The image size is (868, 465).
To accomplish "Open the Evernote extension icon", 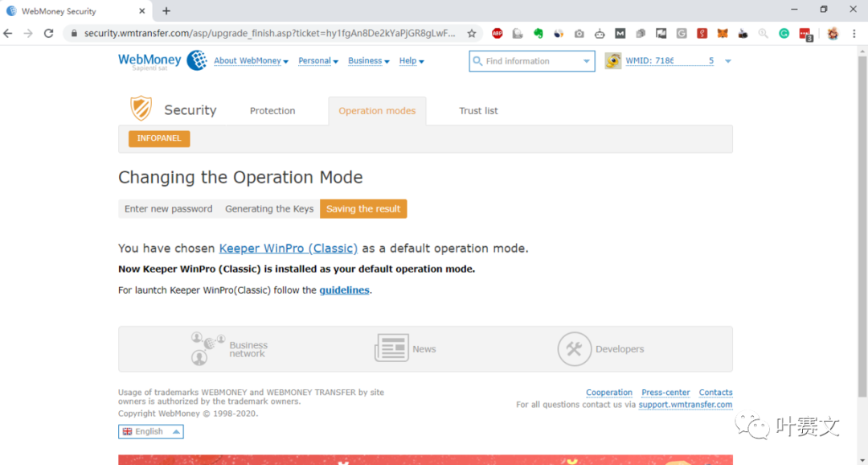I will pyautogui.click(x=538, y=33).
